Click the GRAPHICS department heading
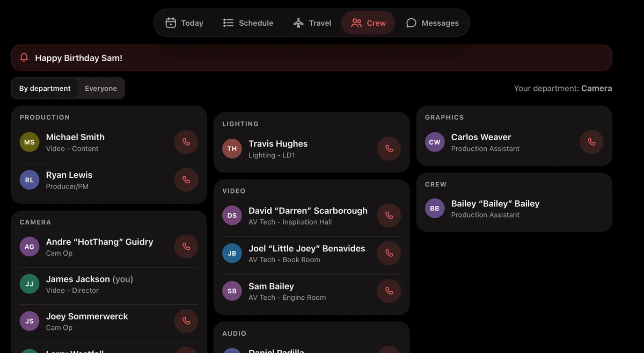This screenshot has width=644, height=353. coord(444,117)
